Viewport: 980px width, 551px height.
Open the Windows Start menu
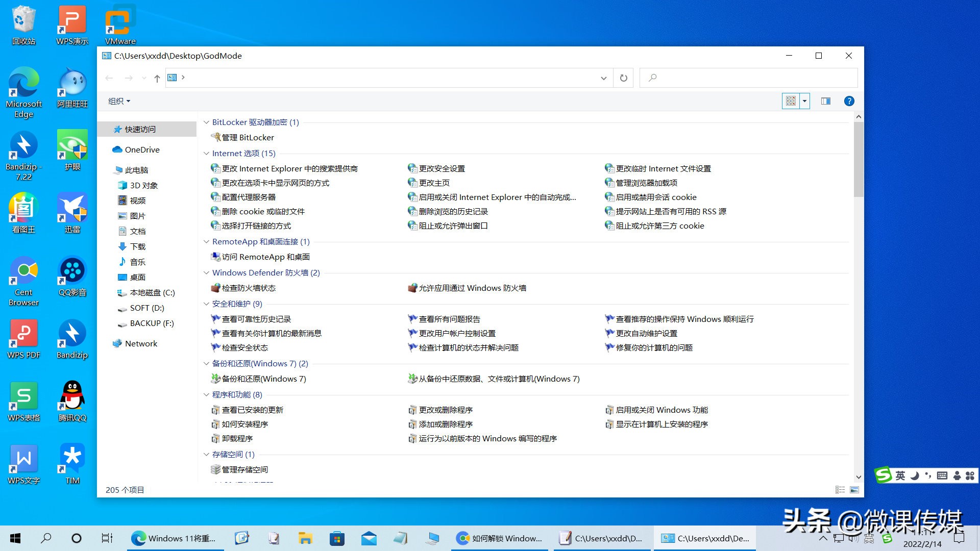pyautogui.click(x=15, y=538)
